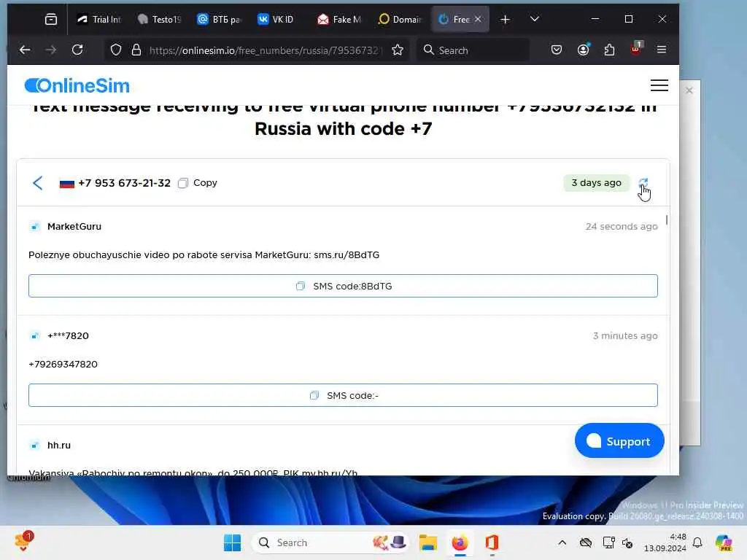Close the background window panel with X
Screen dimensions: 747x560
pos(689,90)
